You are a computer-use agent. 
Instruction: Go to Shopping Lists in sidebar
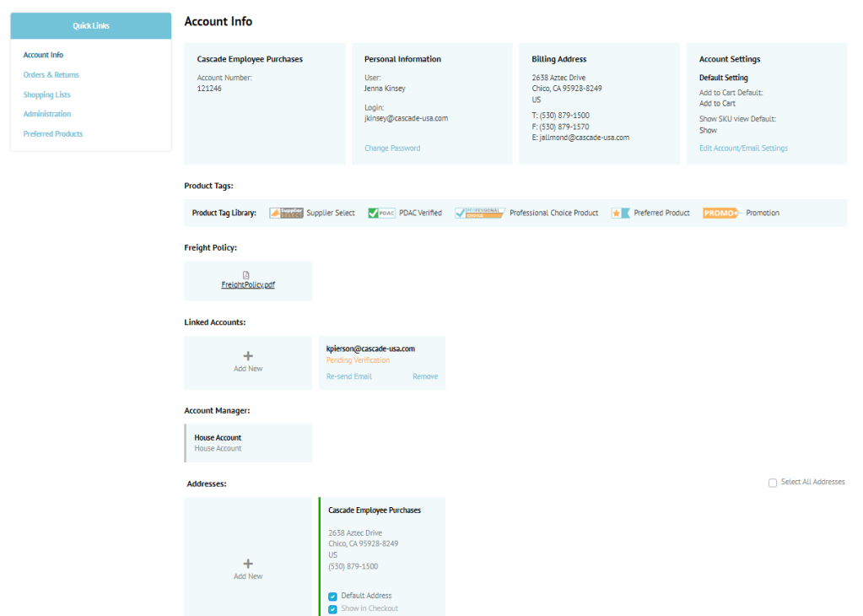[x=46, y=95]
